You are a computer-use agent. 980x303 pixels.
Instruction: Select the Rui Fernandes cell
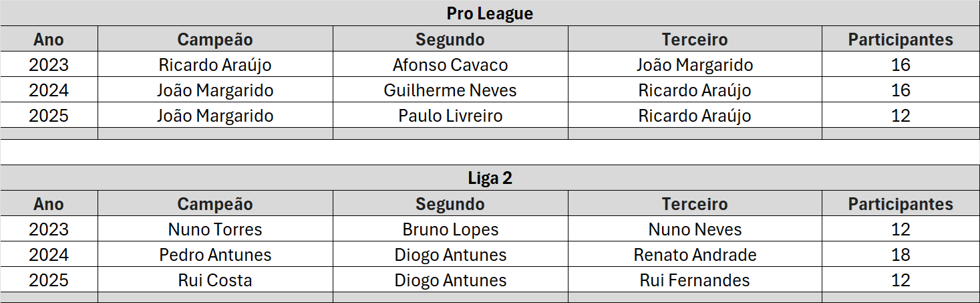[695, 280]
